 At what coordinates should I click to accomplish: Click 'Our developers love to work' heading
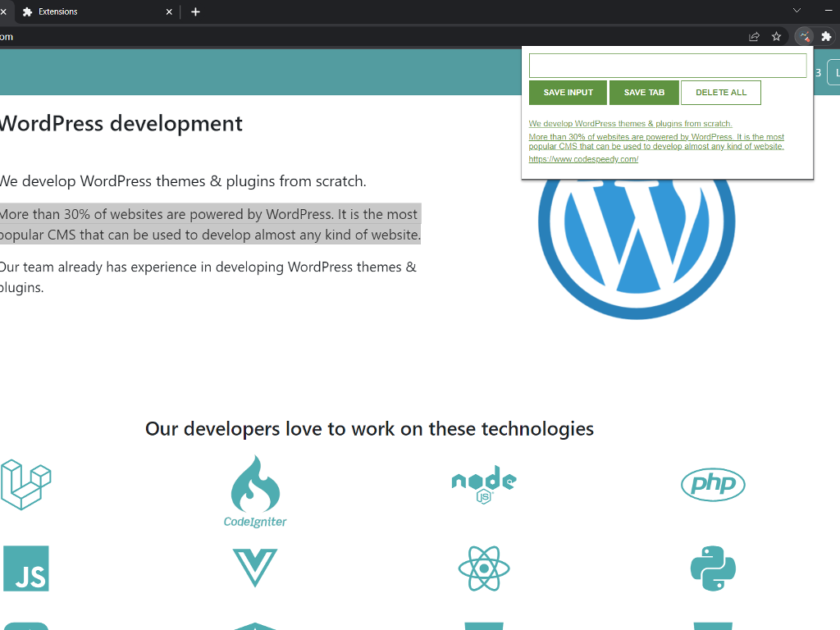pyautogui.click(x=370, y=429)
